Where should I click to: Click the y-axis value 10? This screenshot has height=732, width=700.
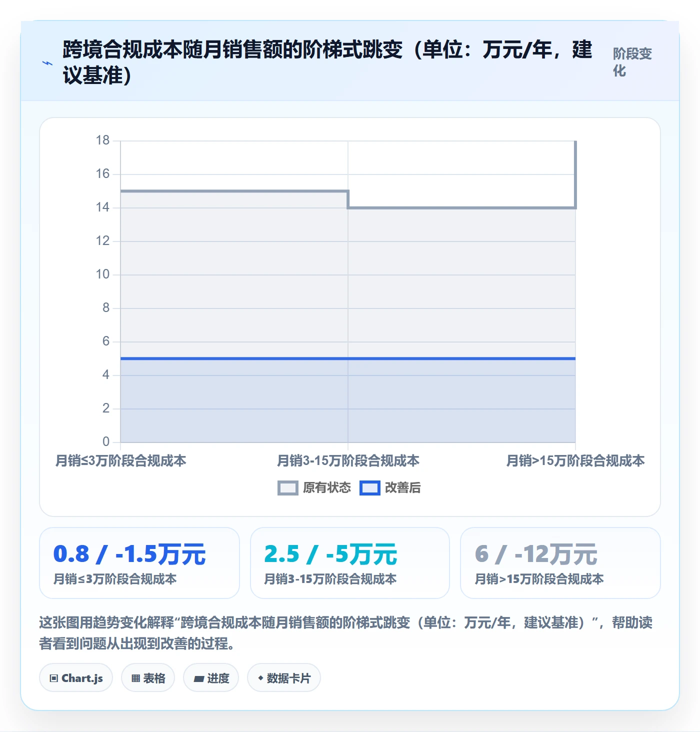(x=102, y=274)
